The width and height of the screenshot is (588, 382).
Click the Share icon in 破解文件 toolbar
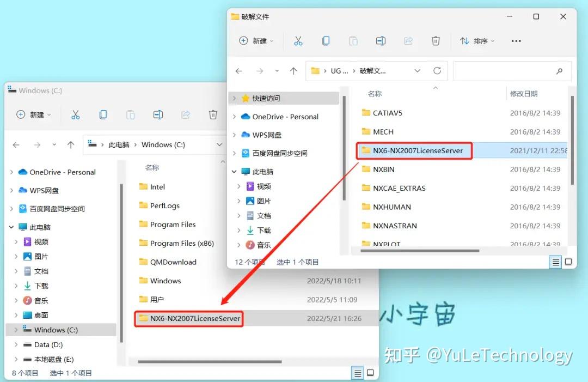tap(408, 41)
